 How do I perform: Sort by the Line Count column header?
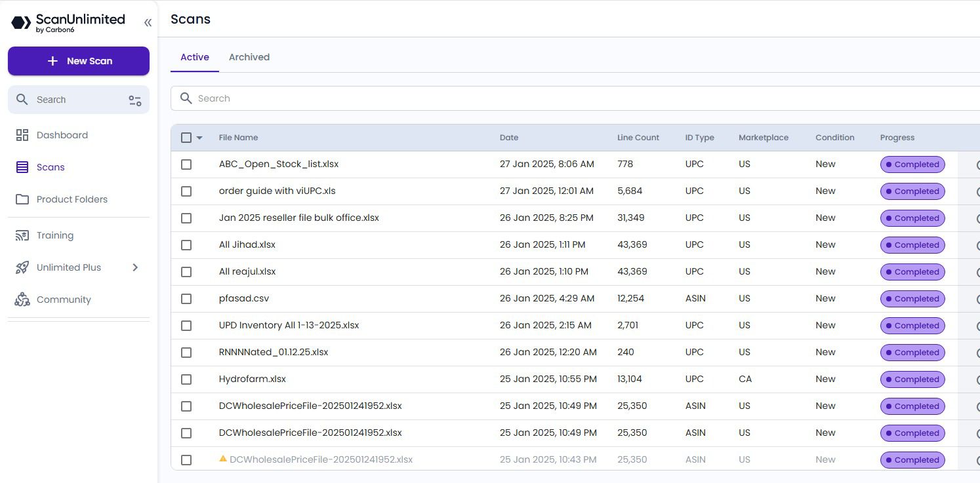point(638,138)
